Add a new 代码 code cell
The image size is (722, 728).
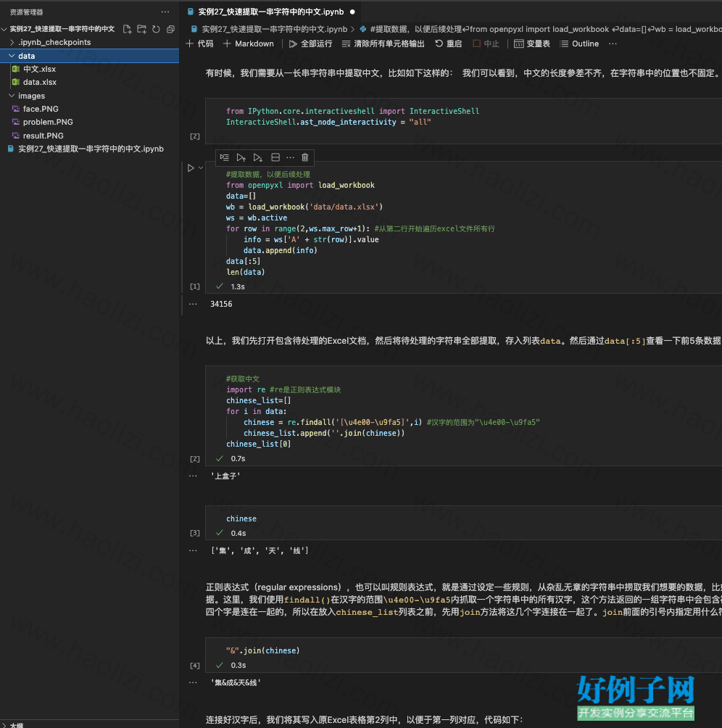pyautogui.click(x=199, y=44)
